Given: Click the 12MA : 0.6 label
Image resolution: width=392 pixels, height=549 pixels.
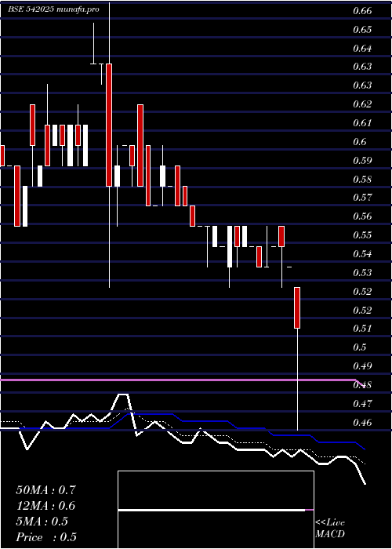Looking at the screenshot, I should (45, 506).
